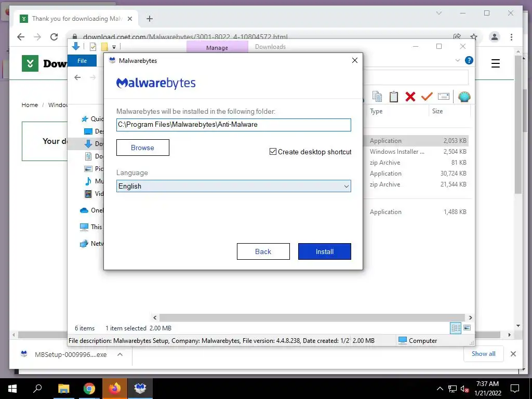Click the red X Delete icon
532x399 pixels.
[x=410, y=97]
